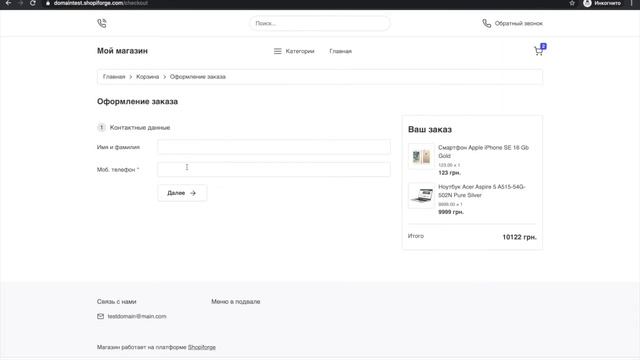Open the Ноутбук Acer Aspire 5 link
This screenshot has height=360, width=640.
tap(482, 191)
